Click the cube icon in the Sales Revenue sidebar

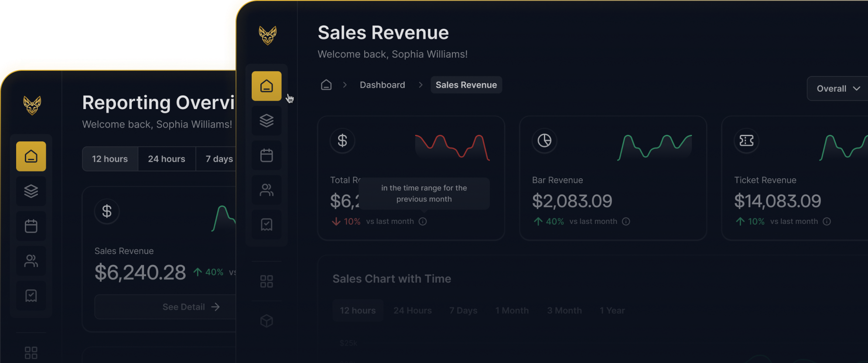coord(267,321)
